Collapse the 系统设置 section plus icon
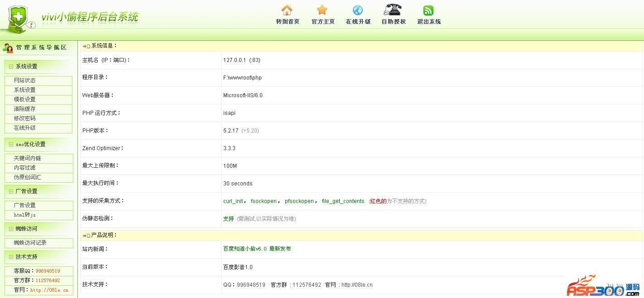644x298 pixels. click(x=11, y=66)
